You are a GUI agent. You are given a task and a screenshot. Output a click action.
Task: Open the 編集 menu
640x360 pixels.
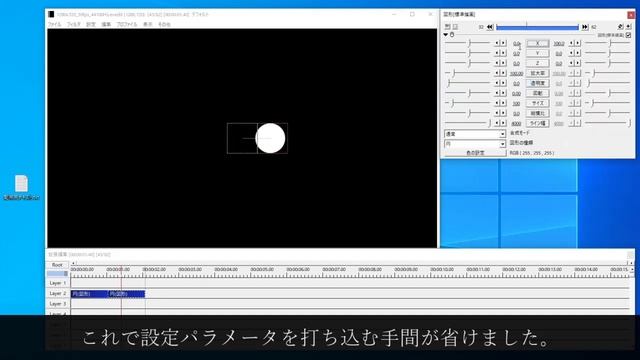pyautogui.click(x=106, y=24)
